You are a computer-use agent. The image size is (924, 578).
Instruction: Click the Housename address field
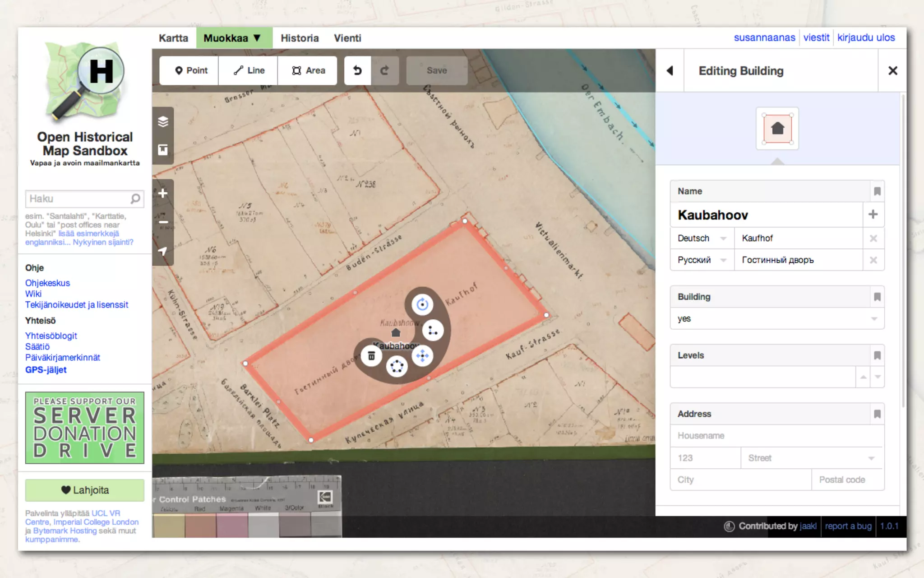tap(777, 436)
